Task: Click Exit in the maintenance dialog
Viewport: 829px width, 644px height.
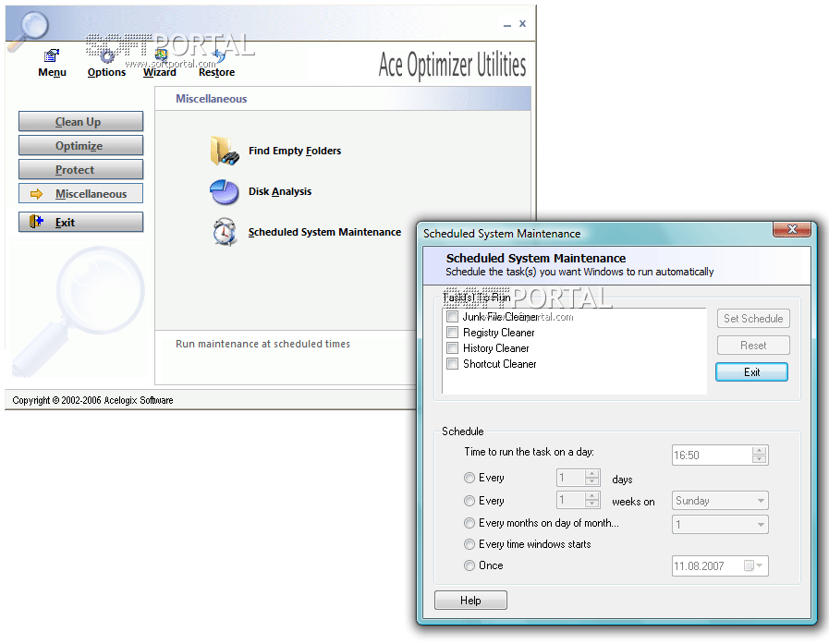Action: (x=751, y=371)
